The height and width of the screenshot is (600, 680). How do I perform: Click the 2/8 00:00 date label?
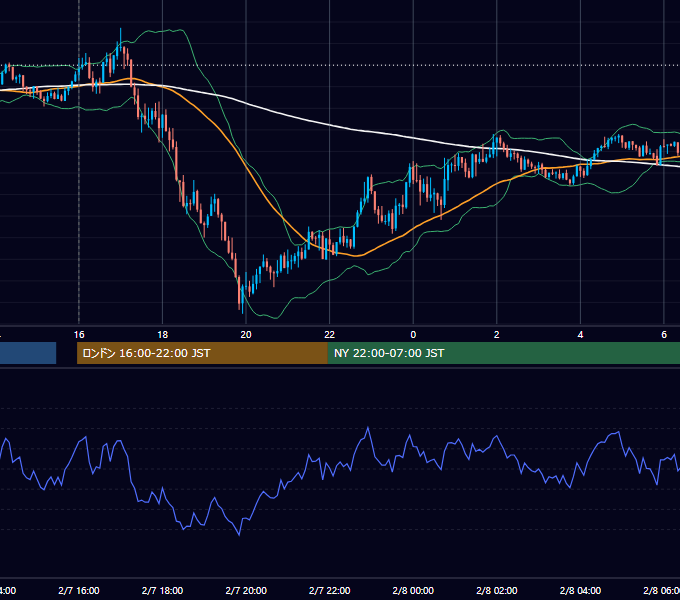coord(413,590)
